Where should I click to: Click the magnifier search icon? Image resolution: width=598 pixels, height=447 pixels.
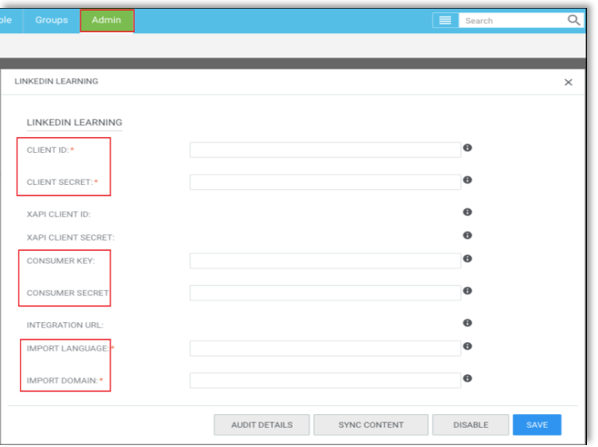point(573,20)
